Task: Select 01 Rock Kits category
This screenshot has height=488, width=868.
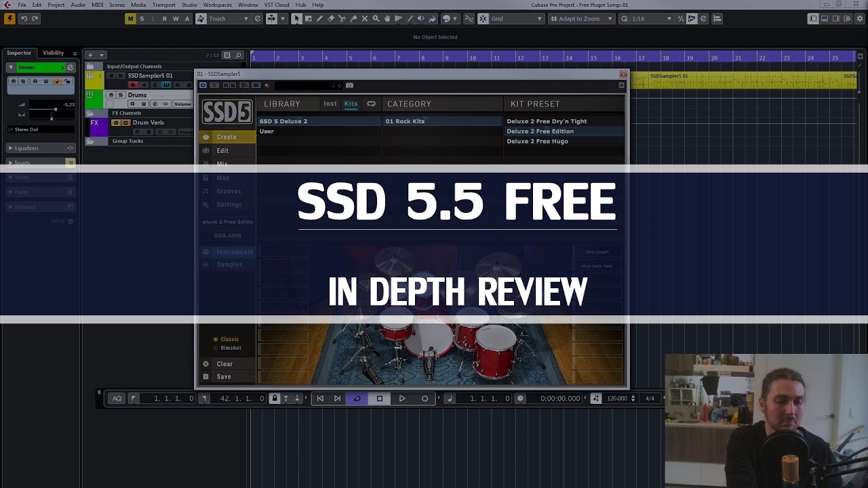Action: [x=443, y=121]
